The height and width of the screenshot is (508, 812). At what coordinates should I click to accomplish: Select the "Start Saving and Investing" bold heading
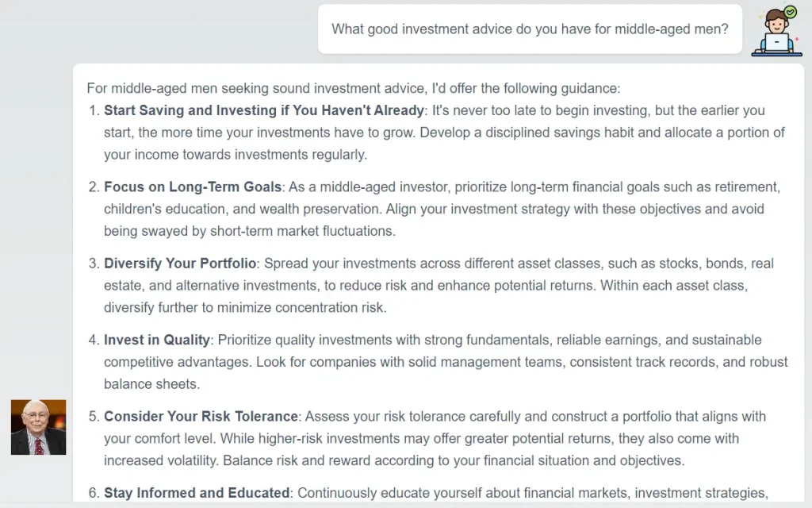[264, 110]
